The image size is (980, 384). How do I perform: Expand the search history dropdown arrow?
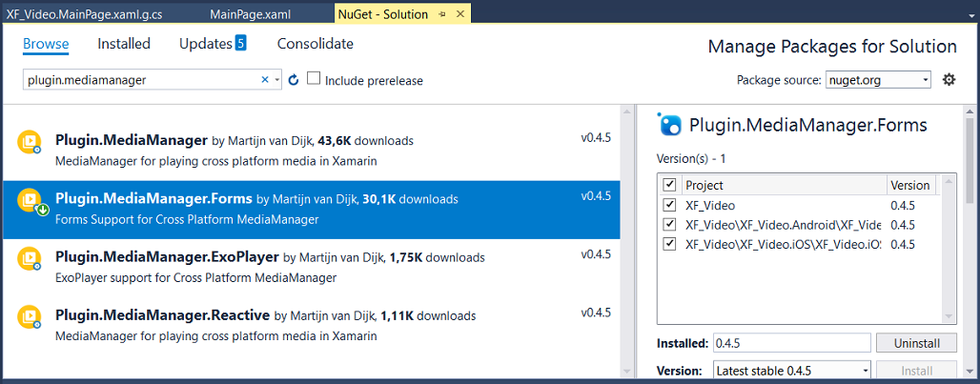tap(276, 80)
